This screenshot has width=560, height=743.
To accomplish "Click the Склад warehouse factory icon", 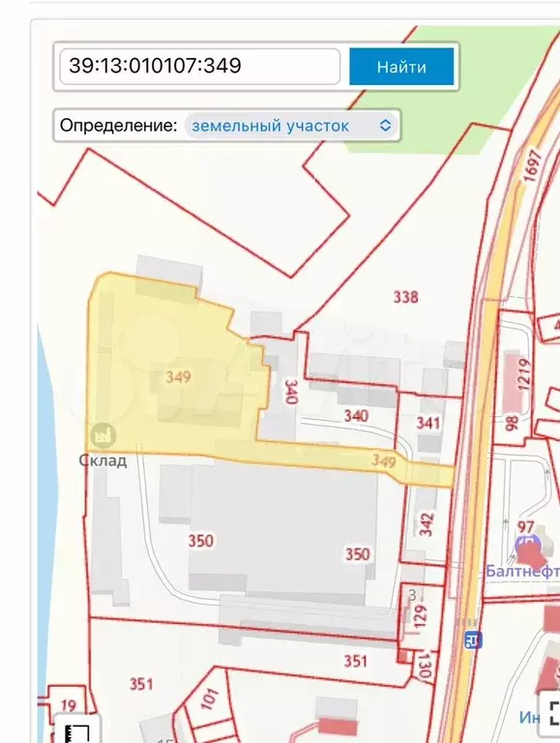I will (x=103, y=434).
